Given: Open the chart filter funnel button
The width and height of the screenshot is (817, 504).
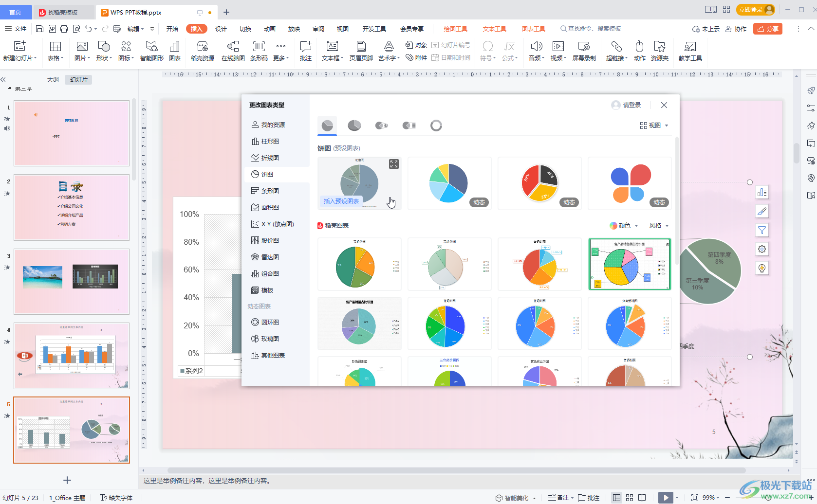Looking at the screenshot, I should point(762,230).
